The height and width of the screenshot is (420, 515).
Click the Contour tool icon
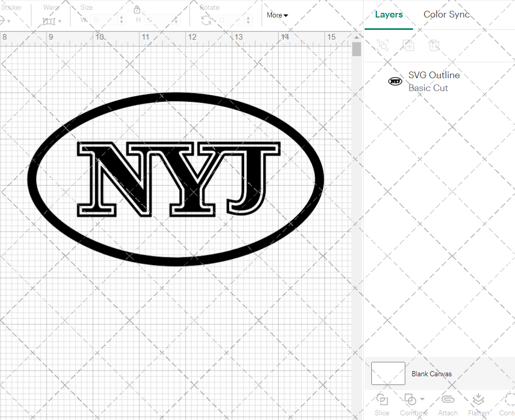tap(509, 399)
